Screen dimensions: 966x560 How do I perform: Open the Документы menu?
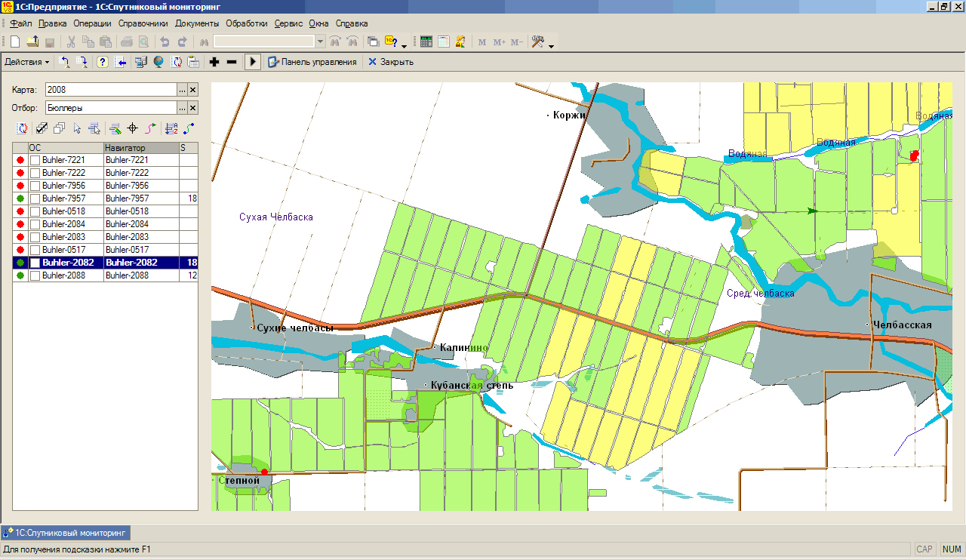197,23
